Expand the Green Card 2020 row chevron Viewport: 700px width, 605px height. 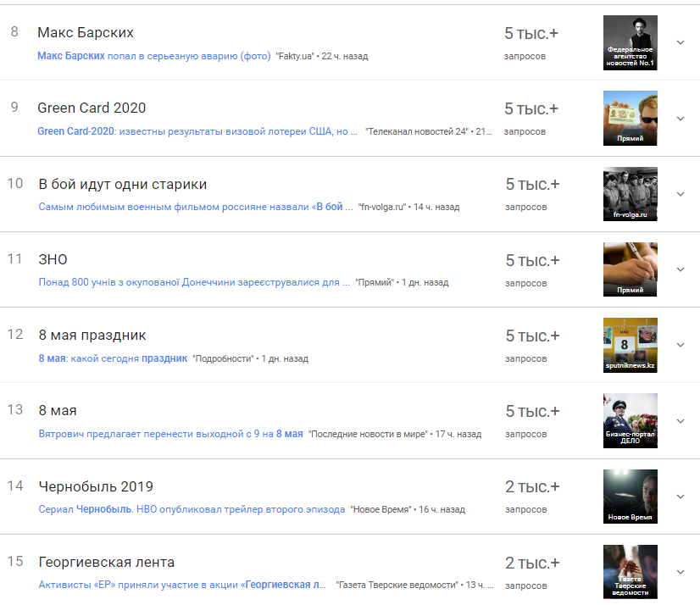(x=680, y=118)
